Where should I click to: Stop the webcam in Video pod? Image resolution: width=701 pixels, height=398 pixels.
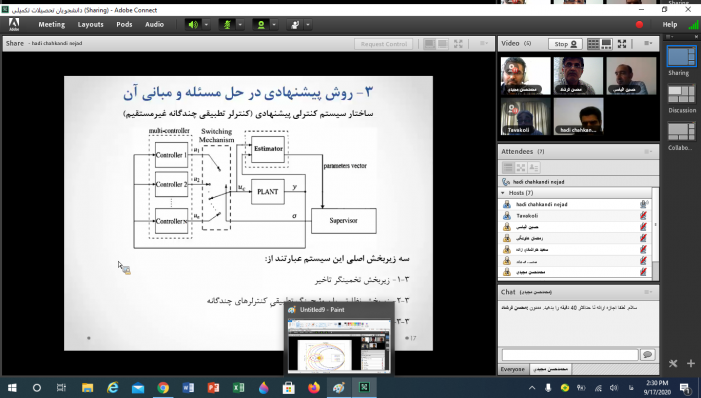pyautogui.click(x=566, y=44)
